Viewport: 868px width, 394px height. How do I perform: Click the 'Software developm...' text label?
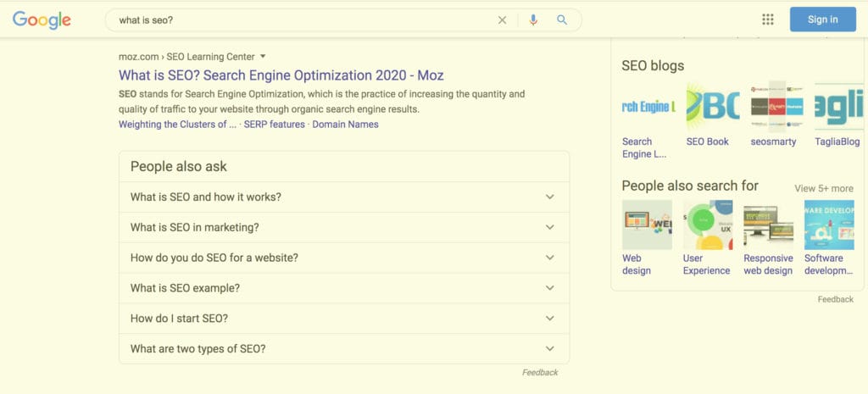[x=829, y=264]
